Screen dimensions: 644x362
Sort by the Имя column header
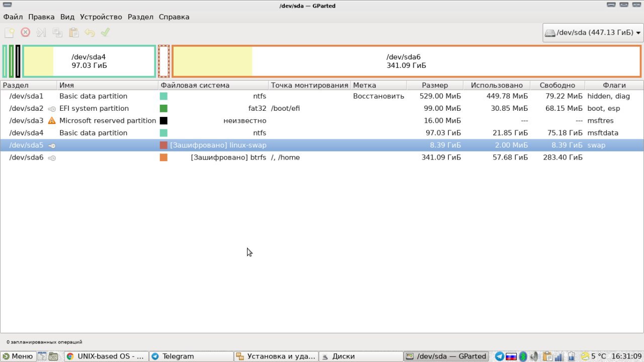[107, 86]
